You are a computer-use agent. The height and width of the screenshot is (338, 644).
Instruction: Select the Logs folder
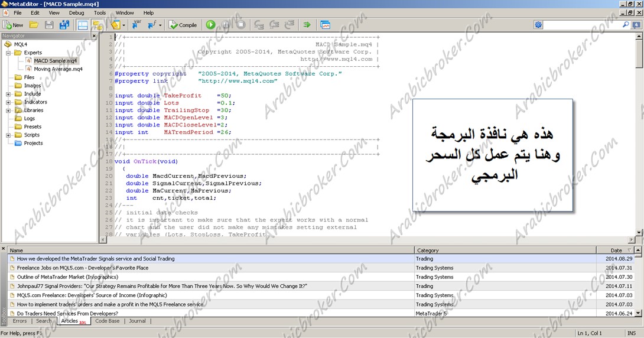click(29, 118)
